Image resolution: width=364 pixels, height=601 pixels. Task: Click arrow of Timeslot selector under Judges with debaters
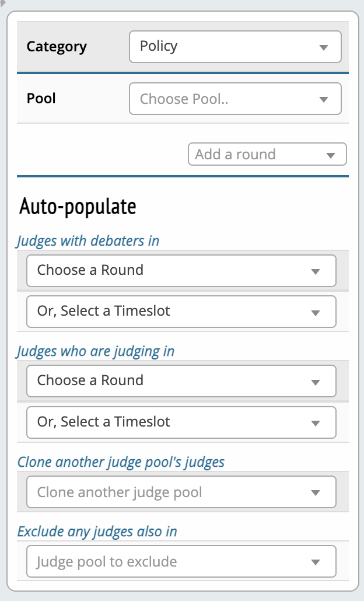(316, 313)
